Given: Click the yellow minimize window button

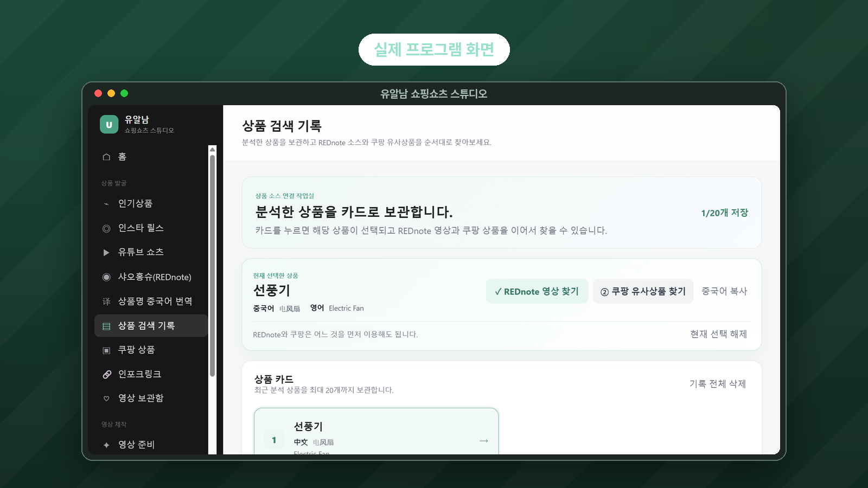Looking at the screenshot, I should [111, 93].
